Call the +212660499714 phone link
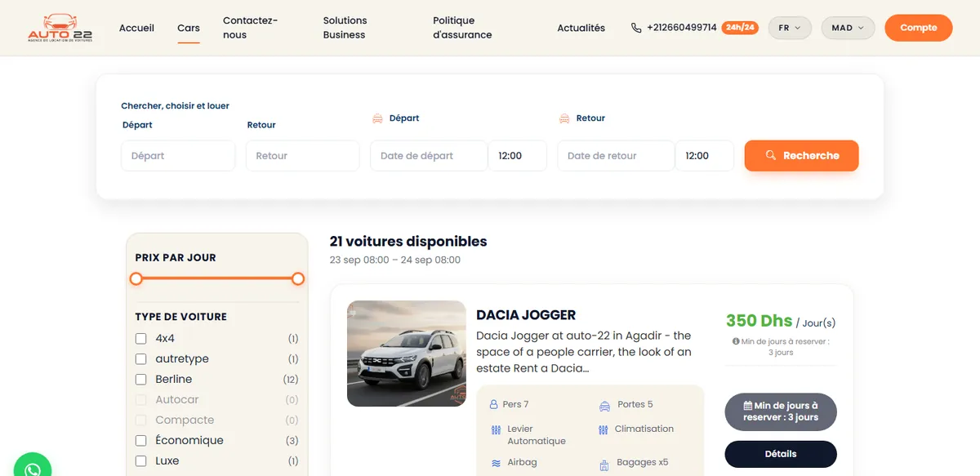980x476 pixels. (681, 28)
